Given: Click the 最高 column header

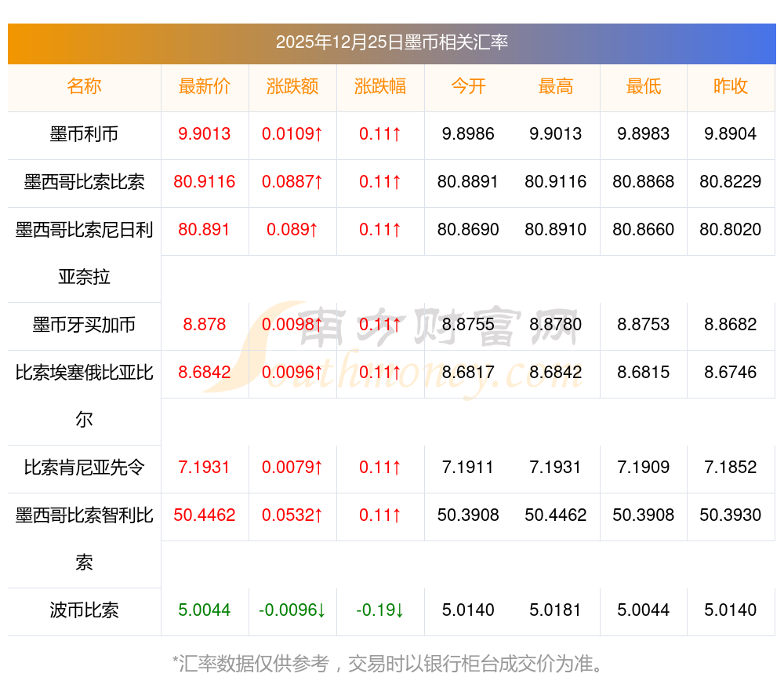Looking at the screenshot, I should 556,86.
